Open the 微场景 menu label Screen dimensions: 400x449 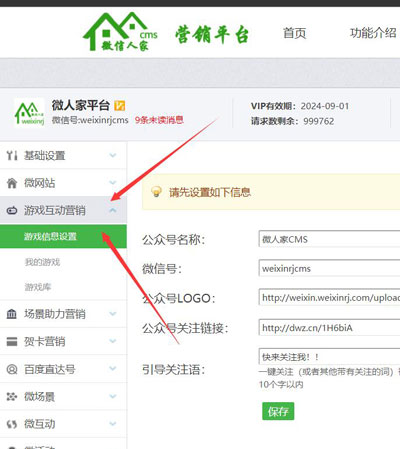click(39, 397)
